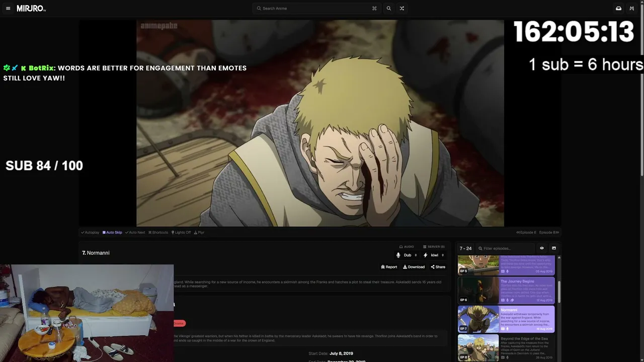Select the Normanni title in episode list
The image size is (644, 362).
click(509, 310)
